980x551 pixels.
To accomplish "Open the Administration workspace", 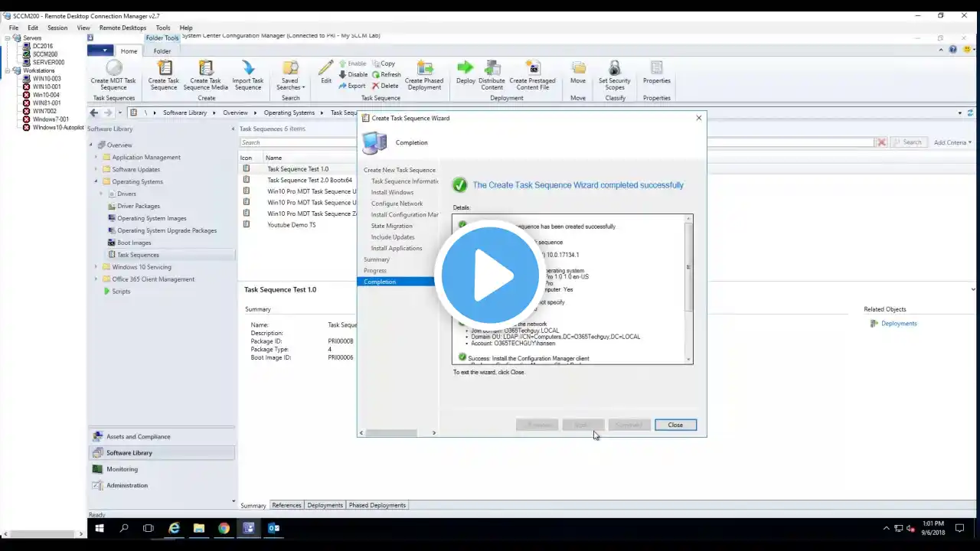I will point(162,485).
